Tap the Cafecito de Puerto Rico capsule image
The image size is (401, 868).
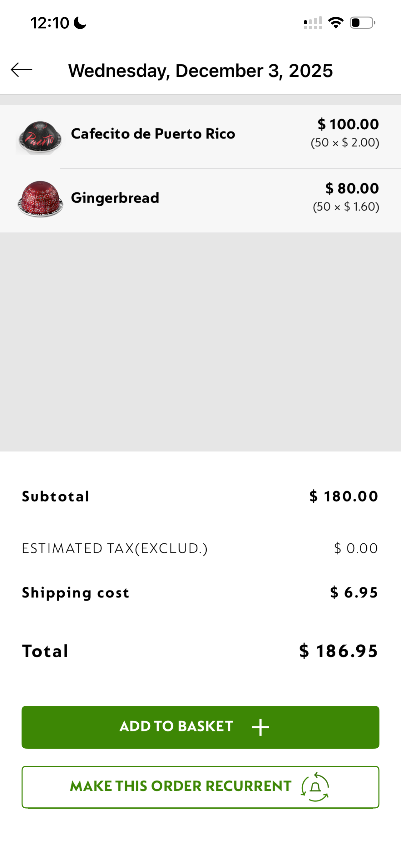(40, 137)
